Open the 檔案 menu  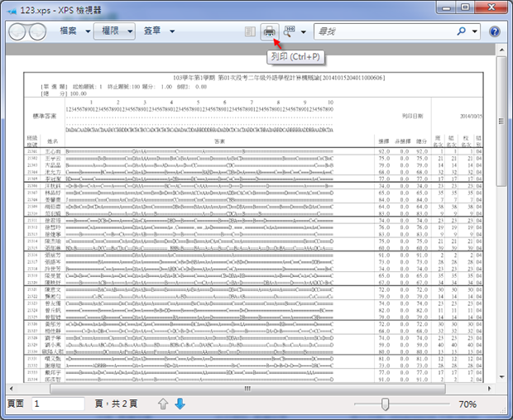68,31
